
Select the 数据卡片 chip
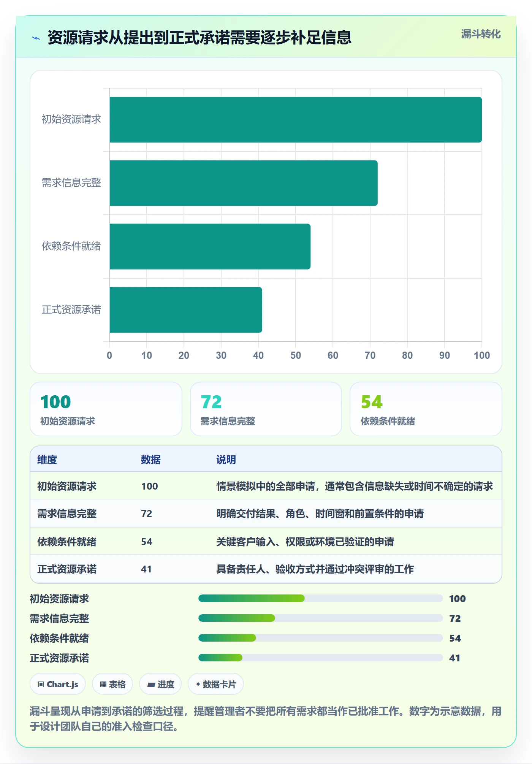tap(216, 684)
